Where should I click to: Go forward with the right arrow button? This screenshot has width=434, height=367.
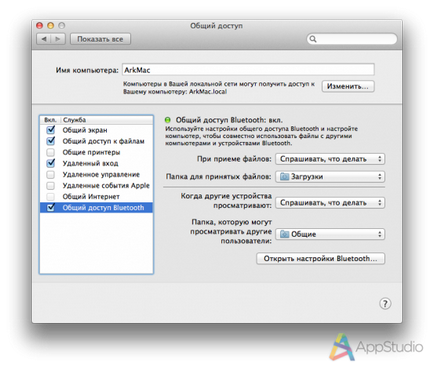click(x=58, y=39)
